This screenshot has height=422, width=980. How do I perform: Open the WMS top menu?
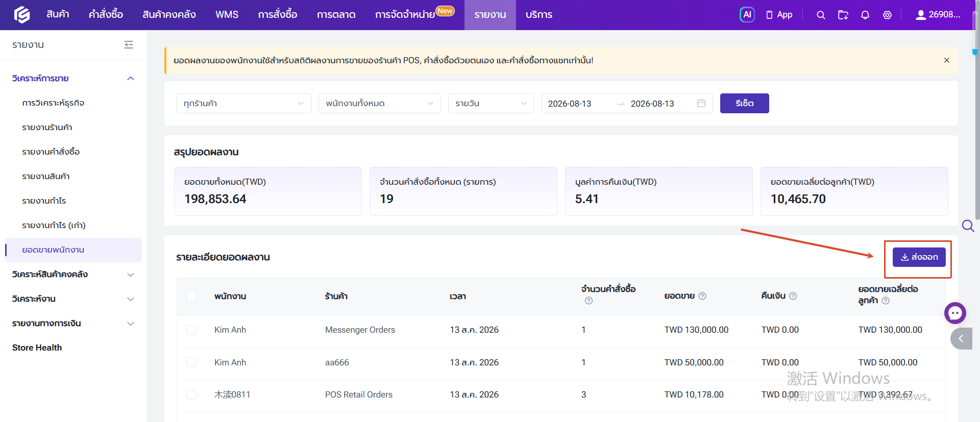click(x=227, y=15)
